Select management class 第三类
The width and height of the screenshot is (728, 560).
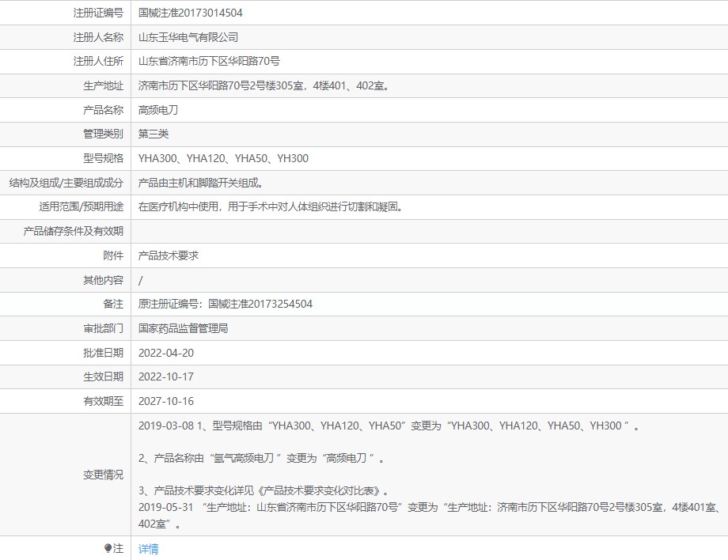(x=154, y=134)
